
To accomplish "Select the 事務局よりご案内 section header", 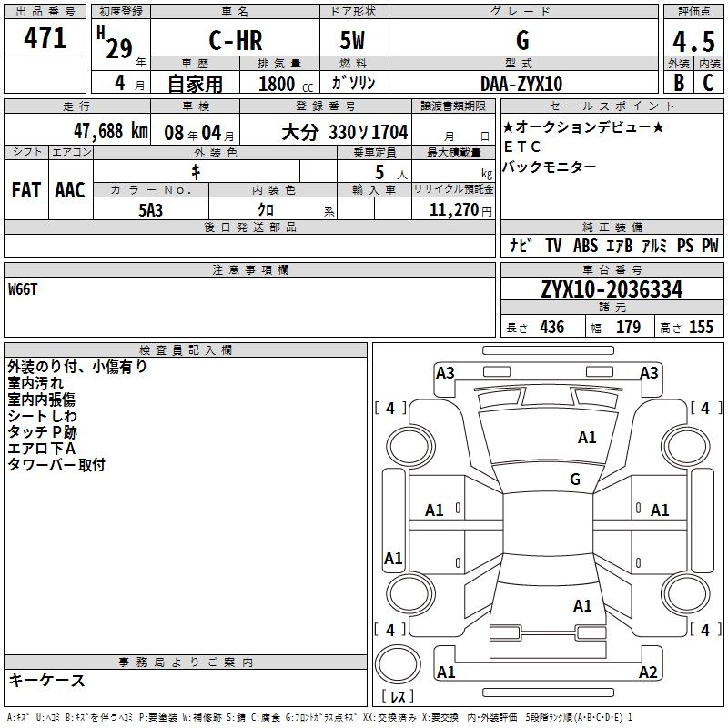I will 186,662.
